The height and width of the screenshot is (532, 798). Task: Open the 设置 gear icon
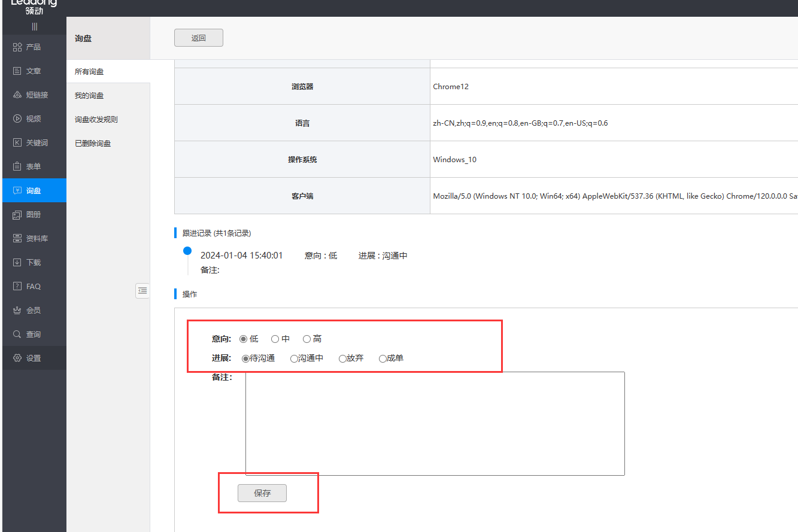(x=17, y=358)
